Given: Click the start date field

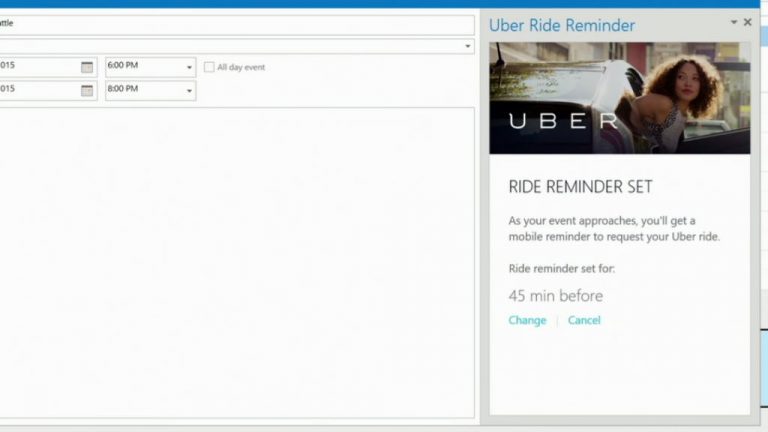Looking at the screenshot, I should (x=48, y=67).
